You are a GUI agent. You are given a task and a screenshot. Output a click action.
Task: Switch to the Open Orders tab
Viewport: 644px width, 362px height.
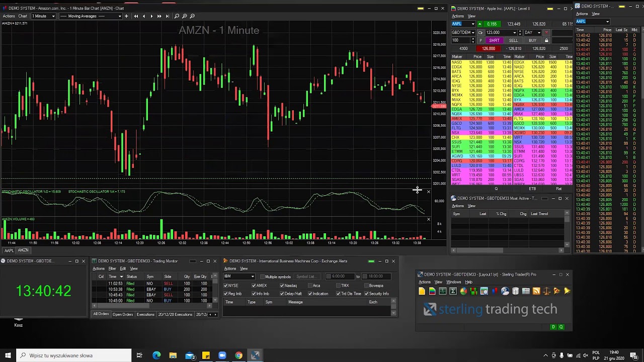click(123, 314)
